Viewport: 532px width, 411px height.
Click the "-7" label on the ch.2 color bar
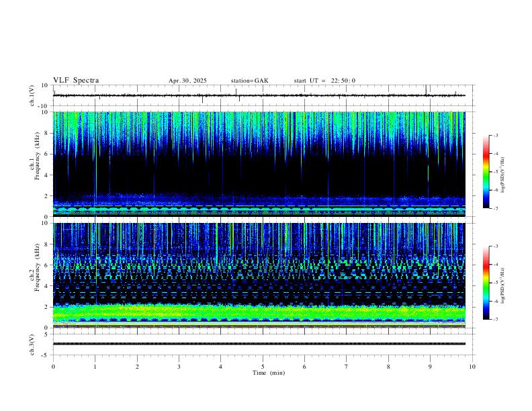(x=496, y=320)
